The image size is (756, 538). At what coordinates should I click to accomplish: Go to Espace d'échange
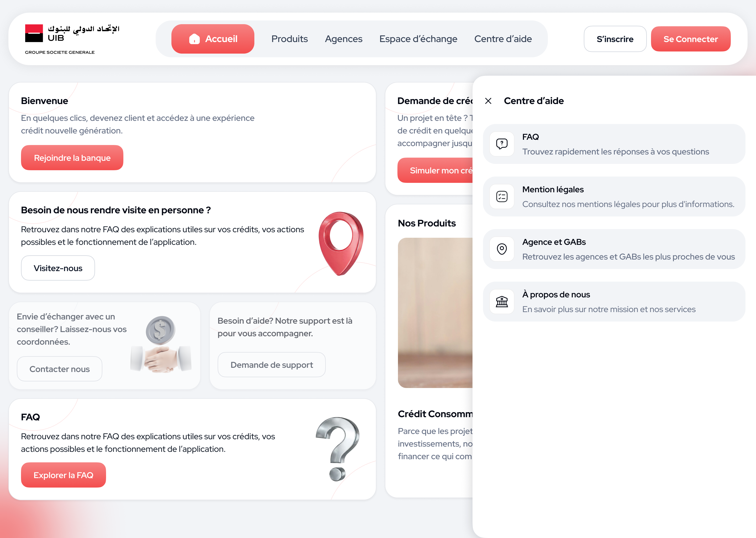(x=418, y=39)
